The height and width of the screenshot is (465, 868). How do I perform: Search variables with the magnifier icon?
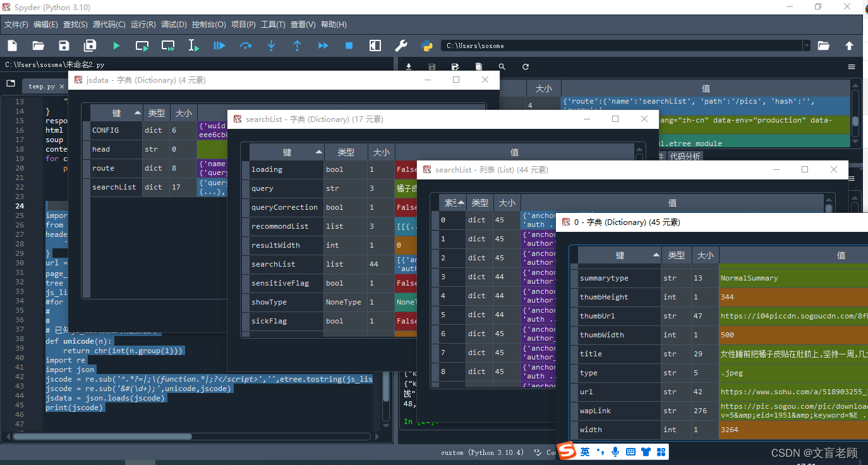[x=502, y=66]
